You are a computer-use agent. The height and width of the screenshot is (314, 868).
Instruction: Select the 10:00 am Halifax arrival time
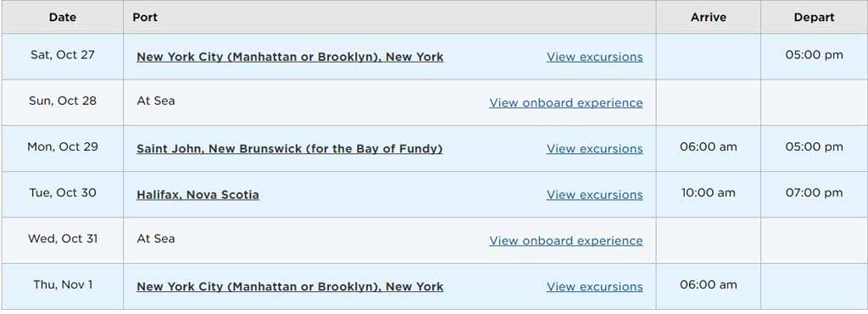pyautogui.click(x=708, y=192)
